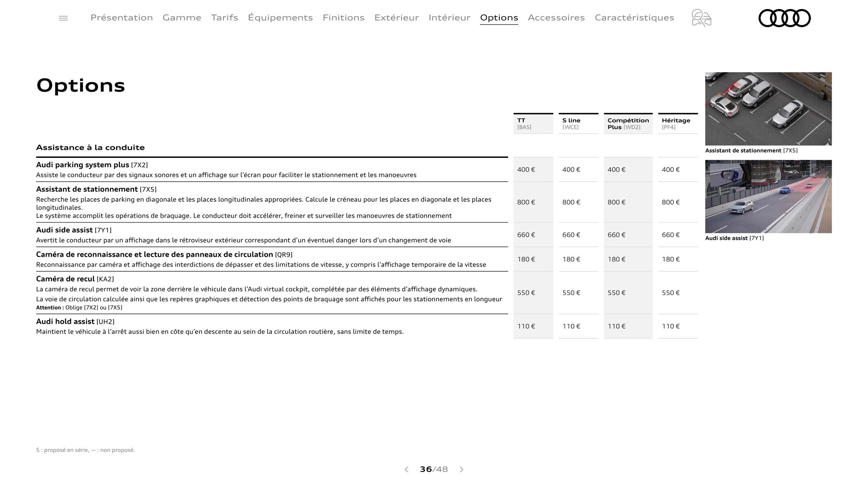Select the TT [BAS] column header
868x488 pixels.
pos(533,124)
